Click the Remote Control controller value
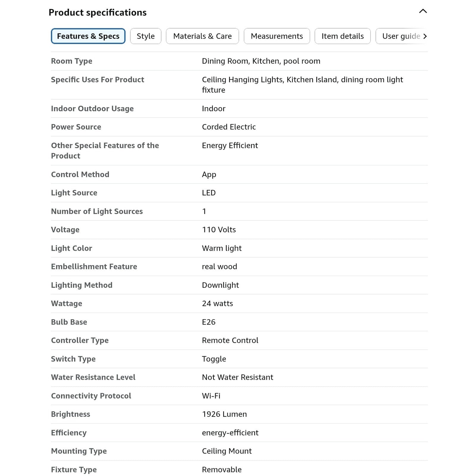 pyautogui.click(x=230, y=340)
